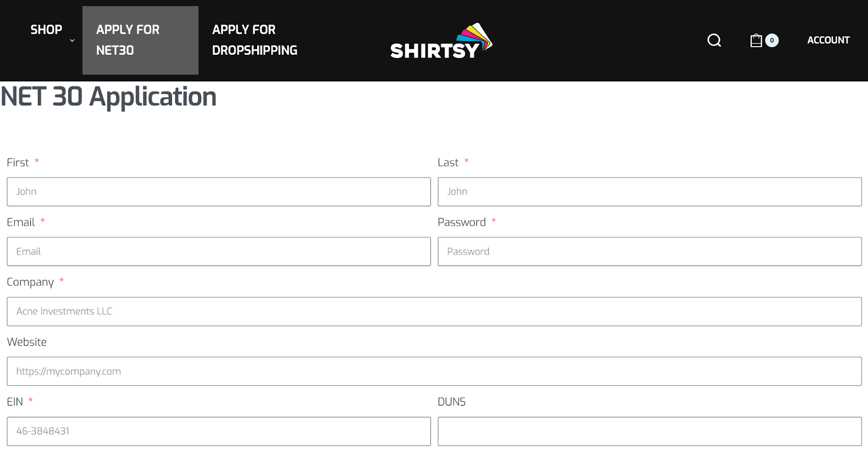Click the Email input field

pyautogui.click(x=217, y=251)
